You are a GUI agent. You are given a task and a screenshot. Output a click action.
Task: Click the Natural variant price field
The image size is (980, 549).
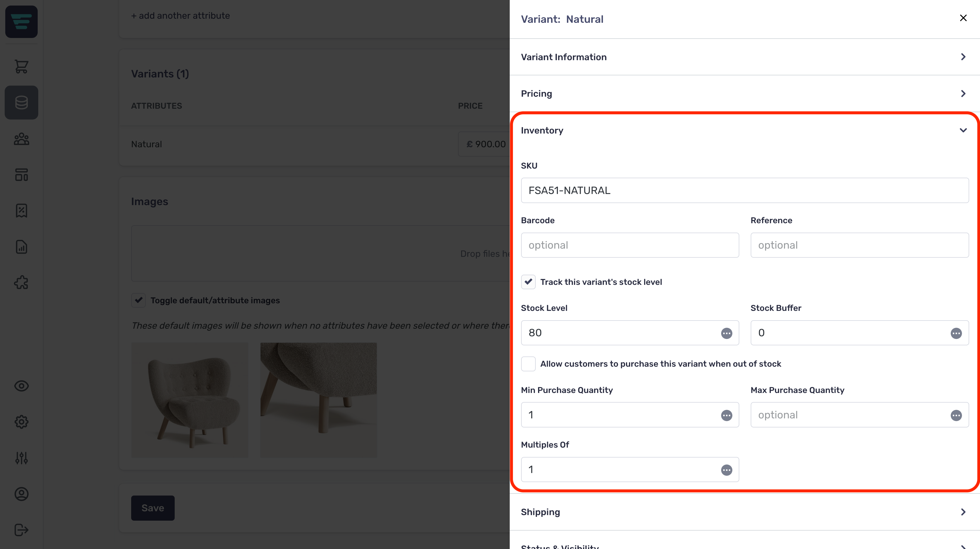(x=484, y=144)
